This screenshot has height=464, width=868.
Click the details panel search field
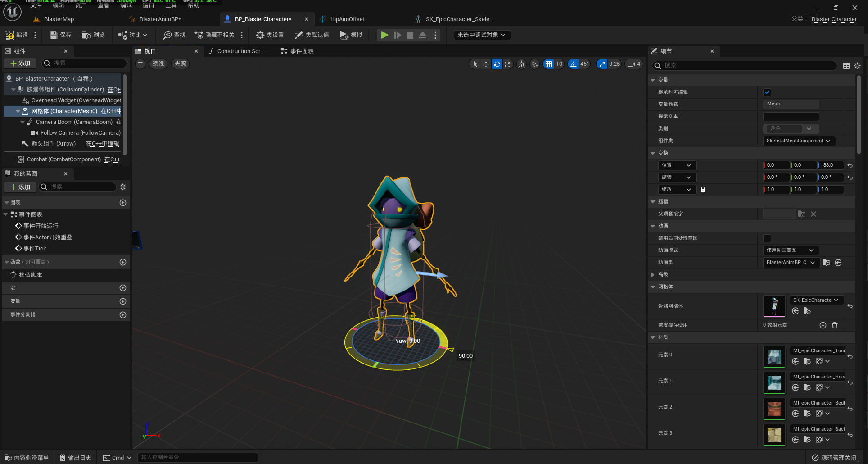tap(745, 66)
